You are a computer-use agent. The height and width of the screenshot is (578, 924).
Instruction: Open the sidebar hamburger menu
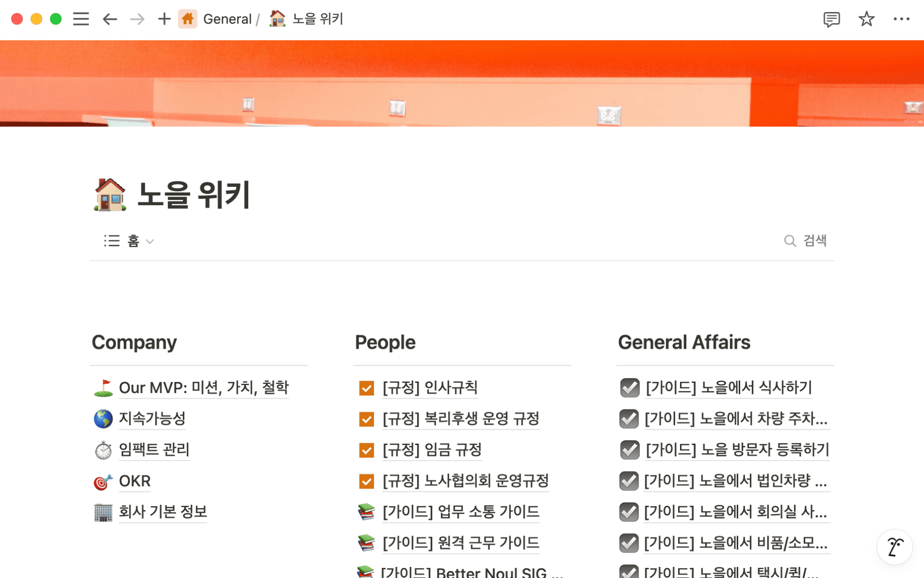click(x=81, y=19)
